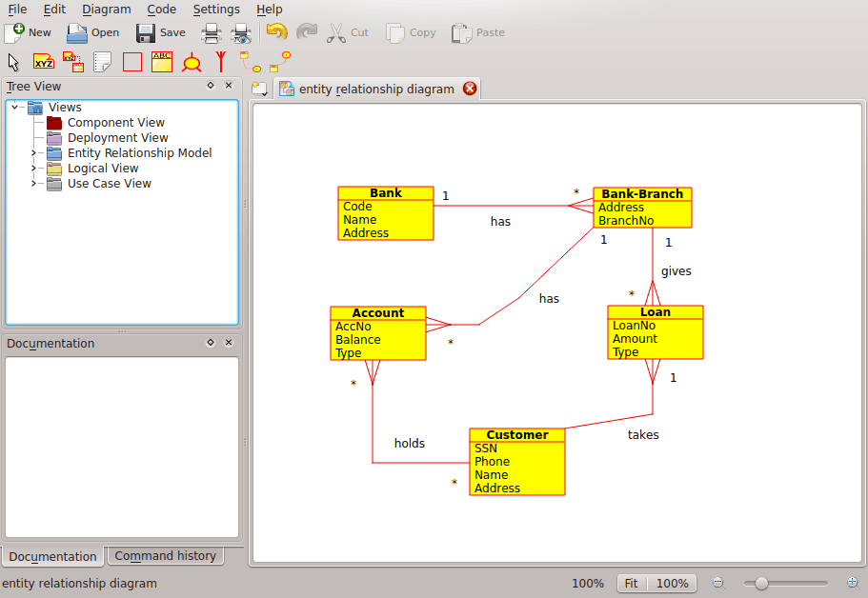Select the red Box tool
Screen dimensions: 868x598
point(132,62)
